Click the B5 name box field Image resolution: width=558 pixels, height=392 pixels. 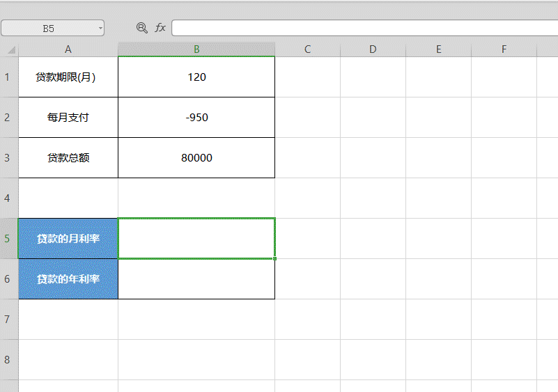pos(48,29)
